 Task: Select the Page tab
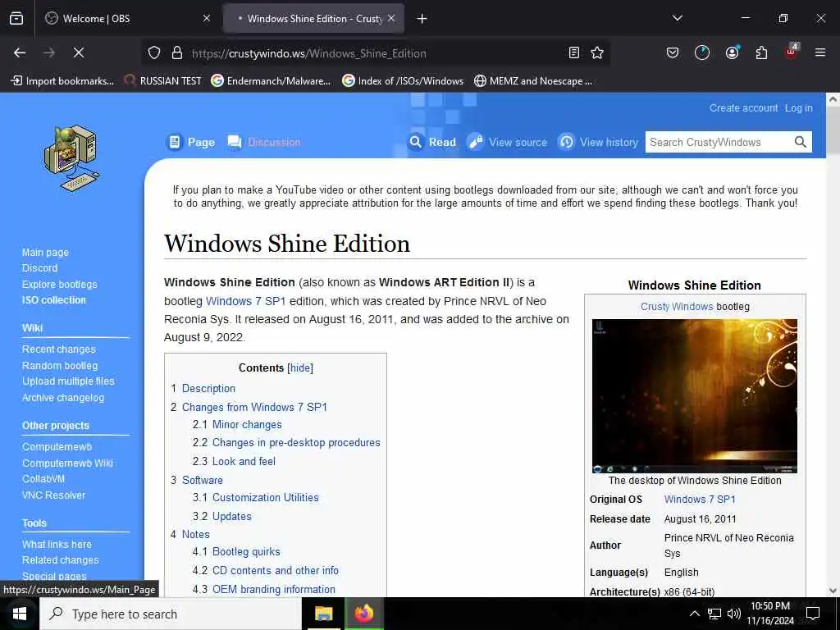(x=190, y=142)
